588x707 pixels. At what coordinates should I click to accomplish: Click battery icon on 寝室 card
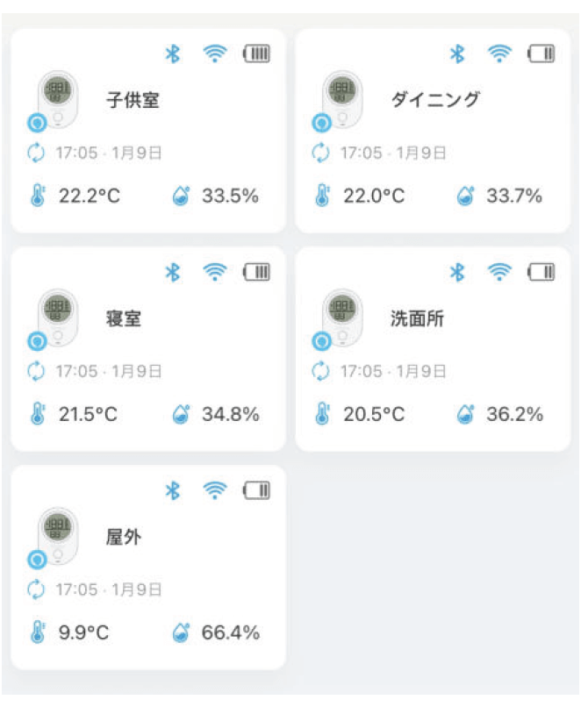257,273
